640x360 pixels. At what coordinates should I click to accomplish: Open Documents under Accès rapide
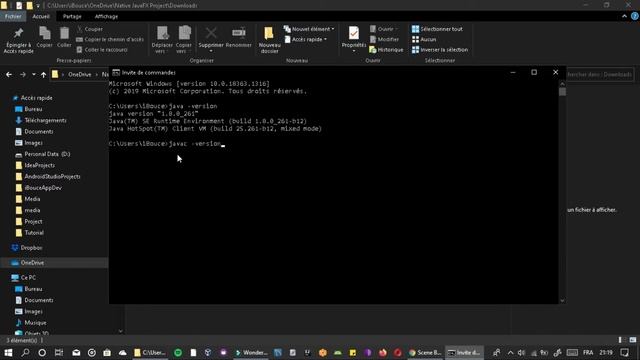click(39, 131)
